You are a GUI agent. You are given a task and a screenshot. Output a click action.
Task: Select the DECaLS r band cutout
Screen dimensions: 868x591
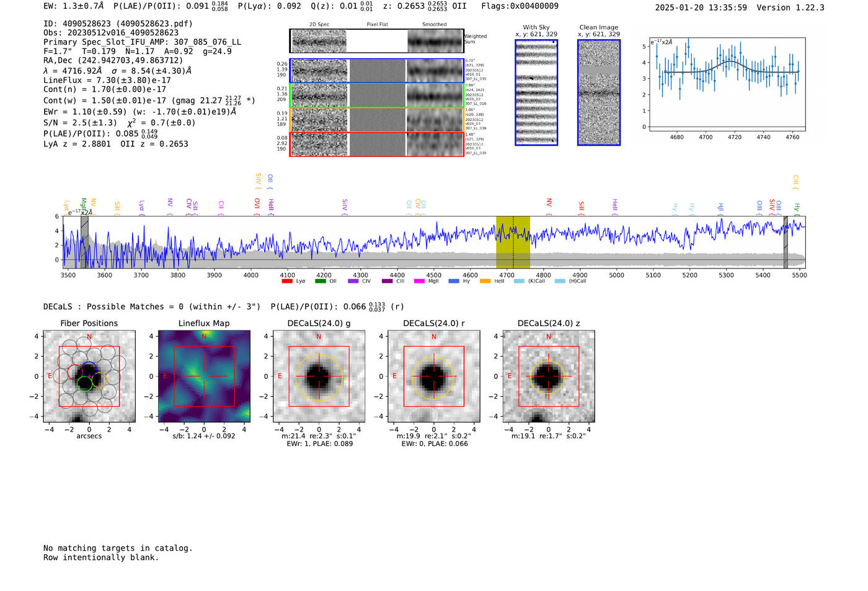click(x=433, y=376)
